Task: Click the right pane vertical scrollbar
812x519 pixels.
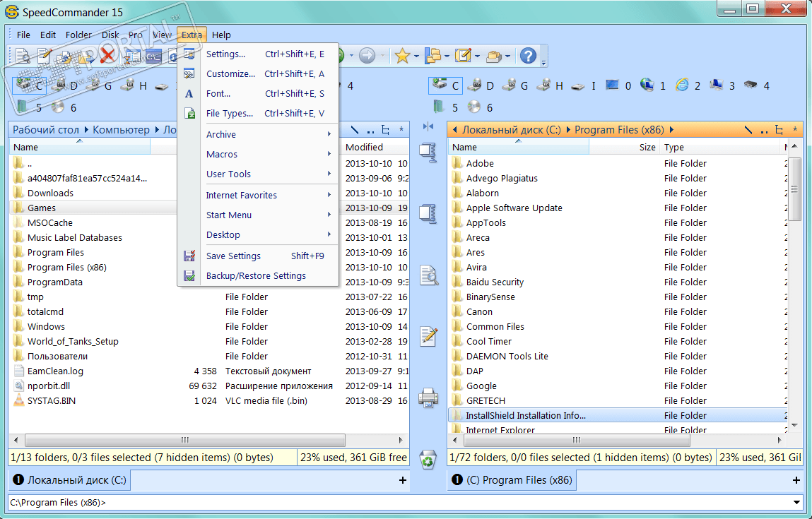Action: tap(794, 189)
